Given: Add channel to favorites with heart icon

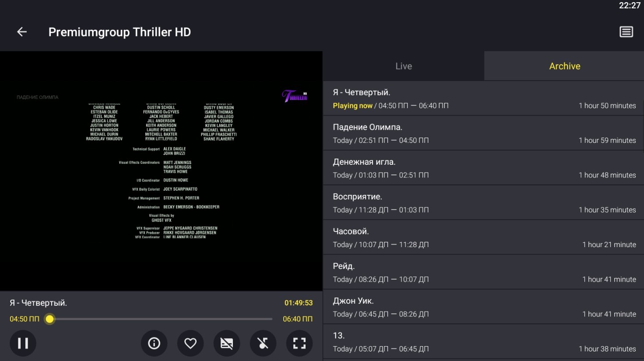Looking at the screenshot, I should coord(190,343).
